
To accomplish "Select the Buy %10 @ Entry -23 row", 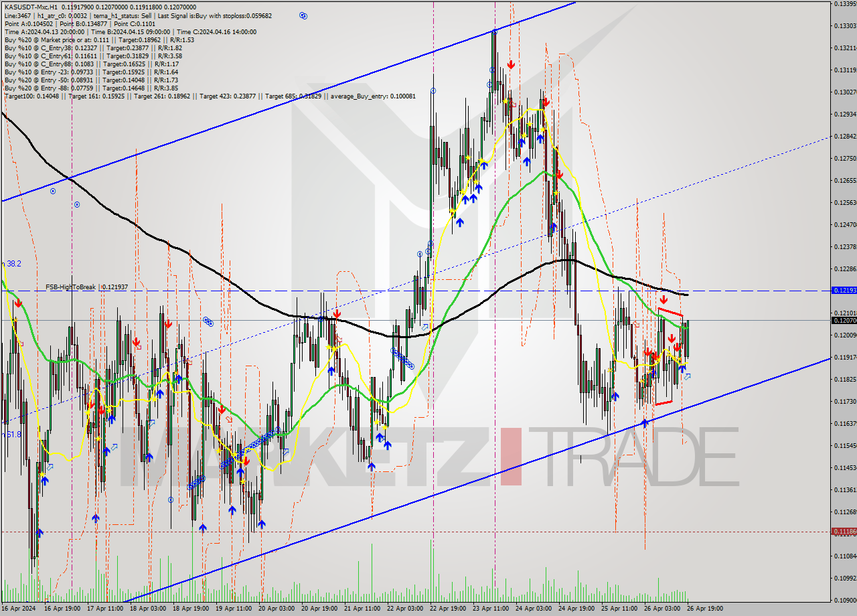I will 91,72.
